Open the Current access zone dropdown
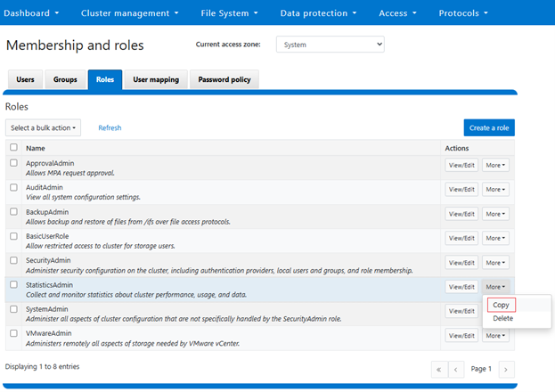Image resolution: width=555 pixels, height=392 pixels. coord(330,44)
